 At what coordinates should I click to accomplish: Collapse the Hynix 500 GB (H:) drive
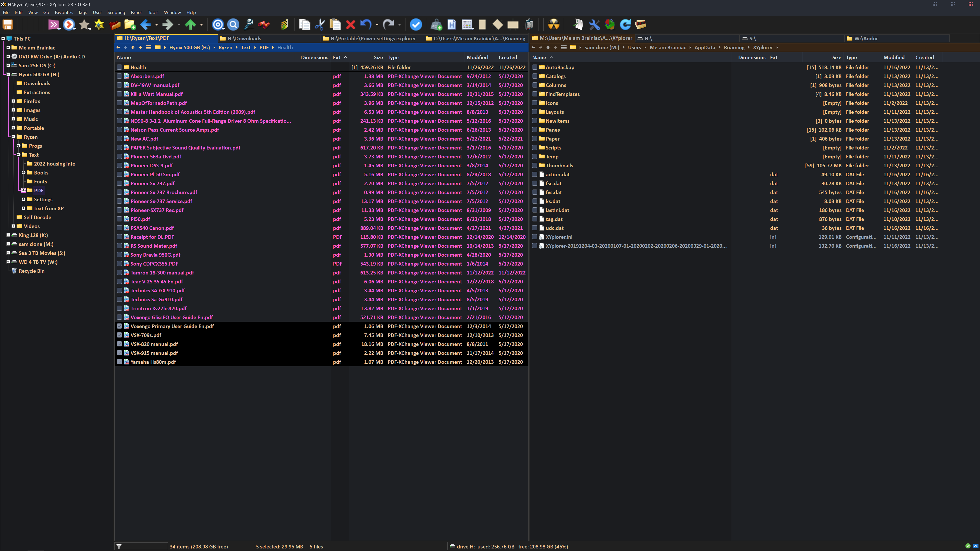8,74
